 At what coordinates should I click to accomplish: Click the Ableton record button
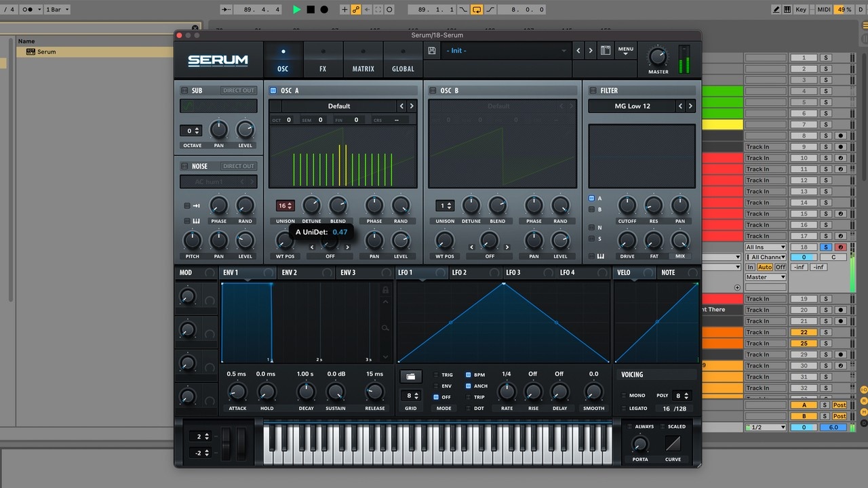coord(324,9)
